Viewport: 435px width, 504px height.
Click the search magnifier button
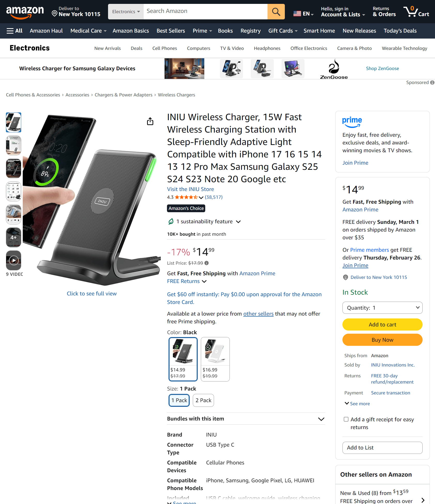click(276, 12)
